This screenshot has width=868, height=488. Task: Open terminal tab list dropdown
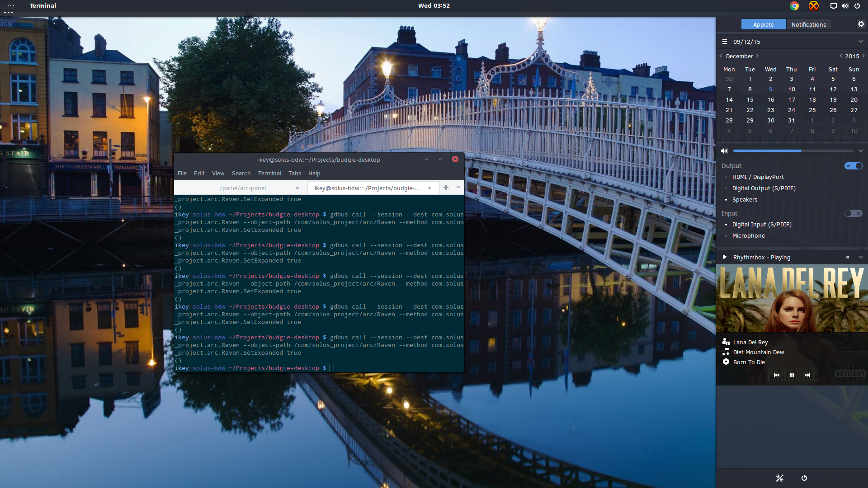458,187
